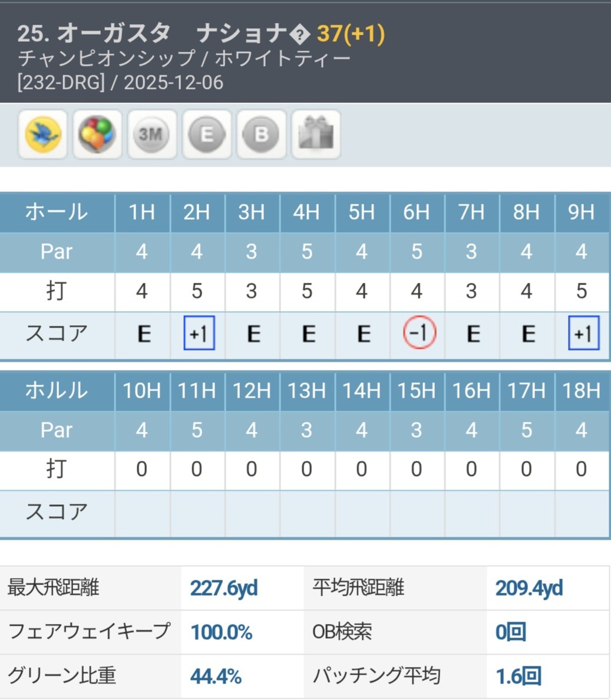
Task: Select the 10H column header
Action: pos(142,391)
